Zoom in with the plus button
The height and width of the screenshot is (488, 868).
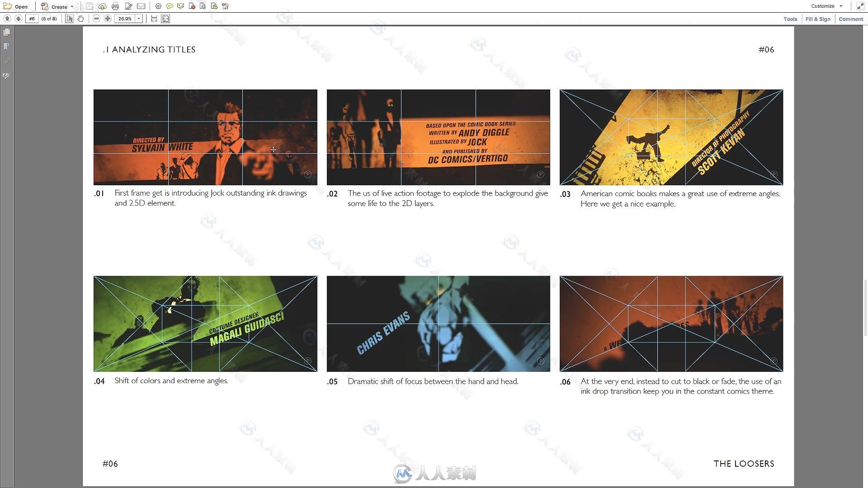[x=108, y=19]
